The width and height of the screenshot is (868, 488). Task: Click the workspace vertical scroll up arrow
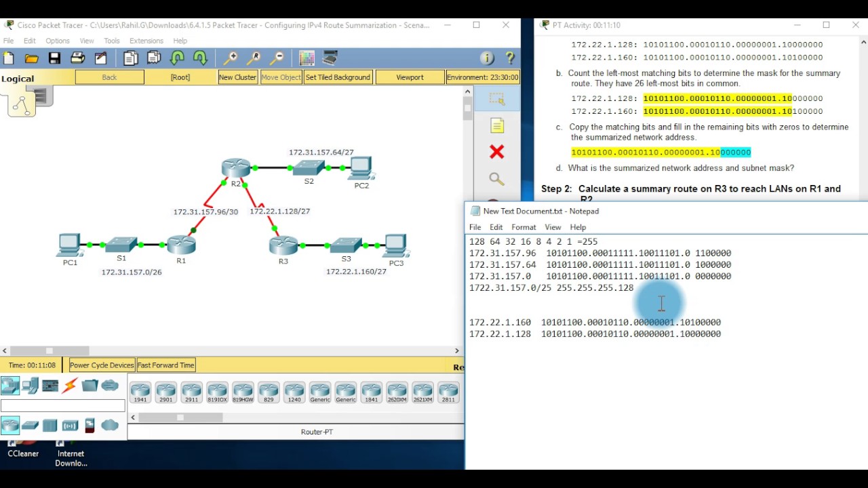(467, 91)
